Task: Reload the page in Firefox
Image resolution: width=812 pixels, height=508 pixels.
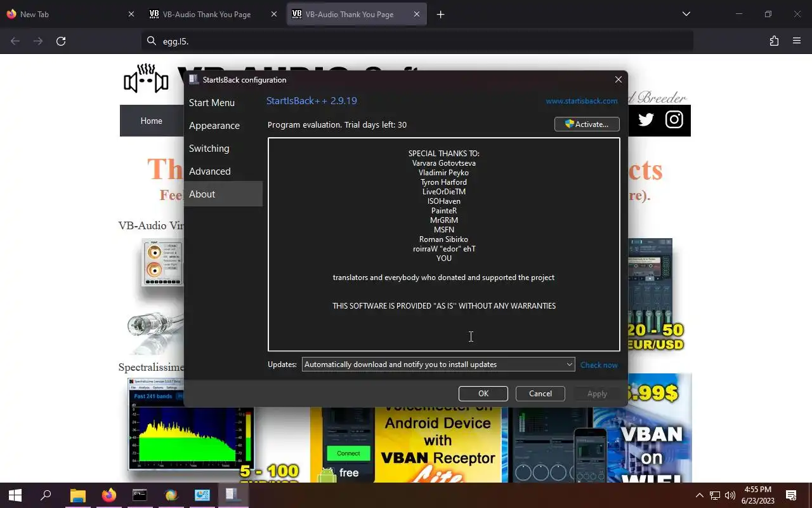Action: pyautogui.click(x=61, y=41)
